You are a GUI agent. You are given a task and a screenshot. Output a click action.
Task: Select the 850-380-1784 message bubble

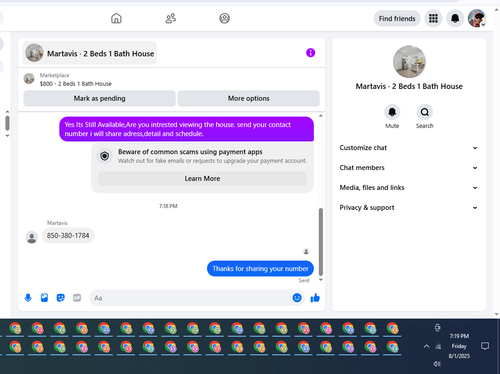(68, 236)
